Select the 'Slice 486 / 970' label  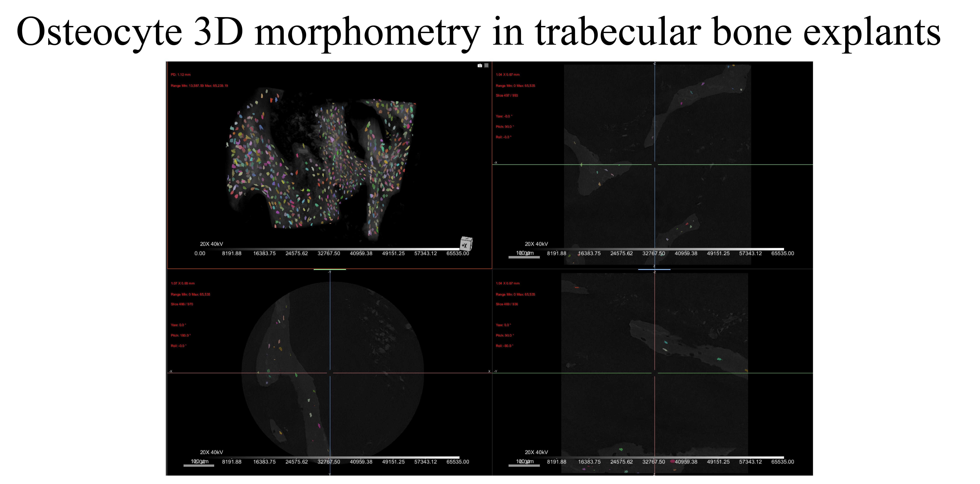pos(182,304)
